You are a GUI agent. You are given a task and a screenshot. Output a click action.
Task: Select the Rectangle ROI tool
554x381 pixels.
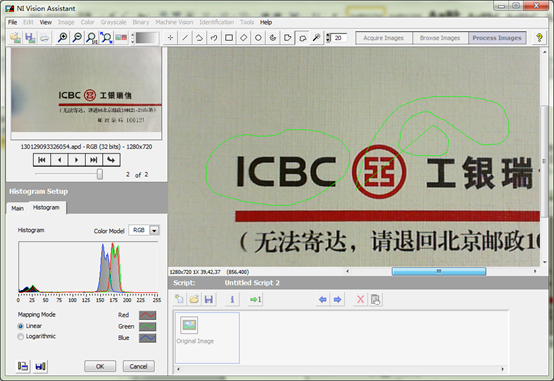tap(229, 37)
